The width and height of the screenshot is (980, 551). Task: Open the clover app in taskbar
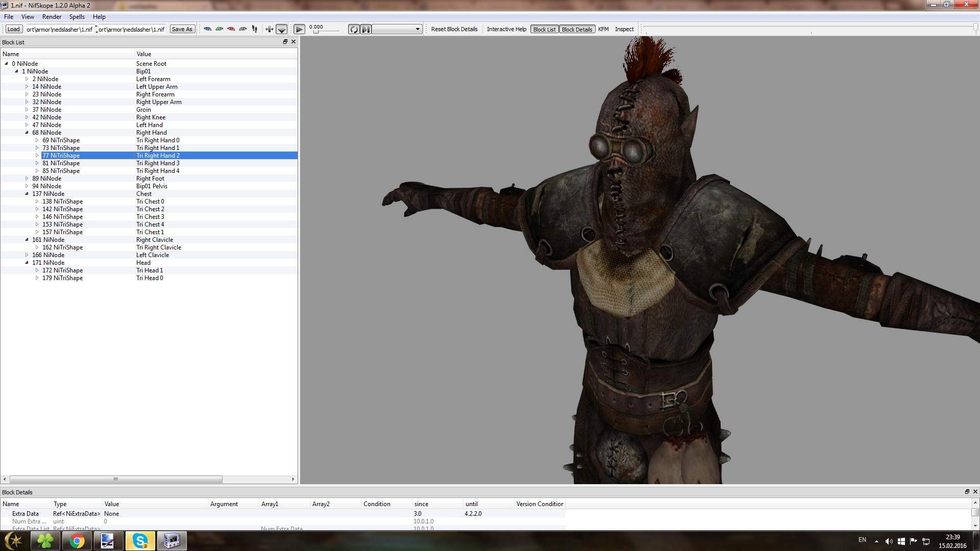(x=45, y=541)
